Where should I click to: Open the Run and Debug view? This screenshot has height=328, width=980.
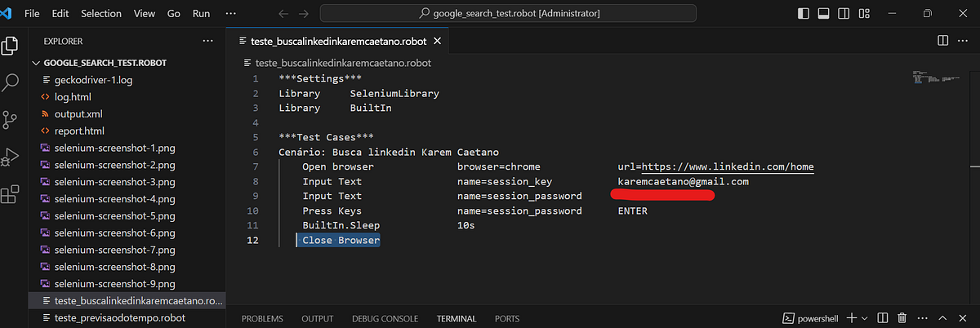(x=11, y=157)
